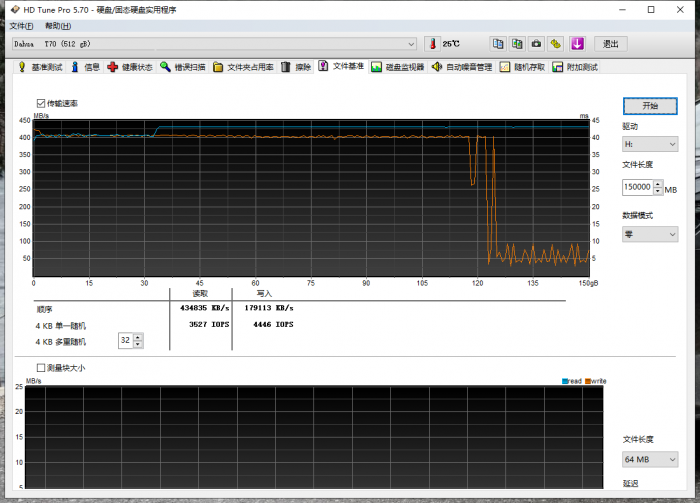
Task: Open the 文件(F) menu
Action: pos(21,25)
